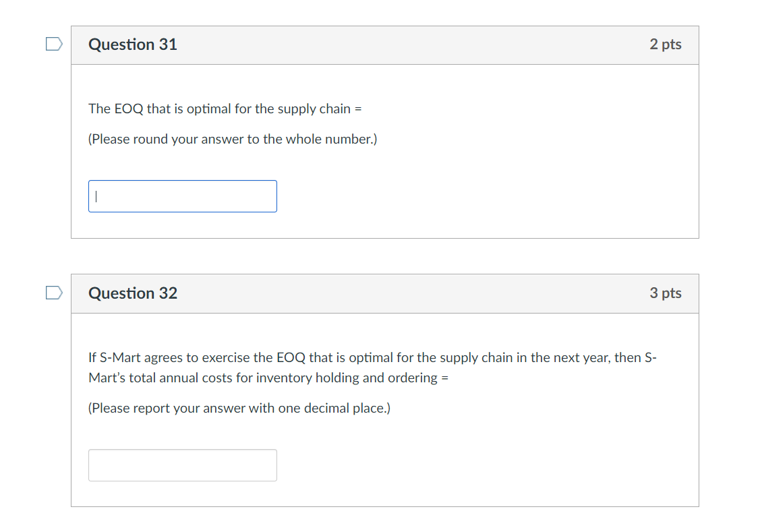Image resolution: width=760 pixels, height=532 pixels.
Task: Click the EOQ prompt text in Question 31
Action: [x=225, y=109]
